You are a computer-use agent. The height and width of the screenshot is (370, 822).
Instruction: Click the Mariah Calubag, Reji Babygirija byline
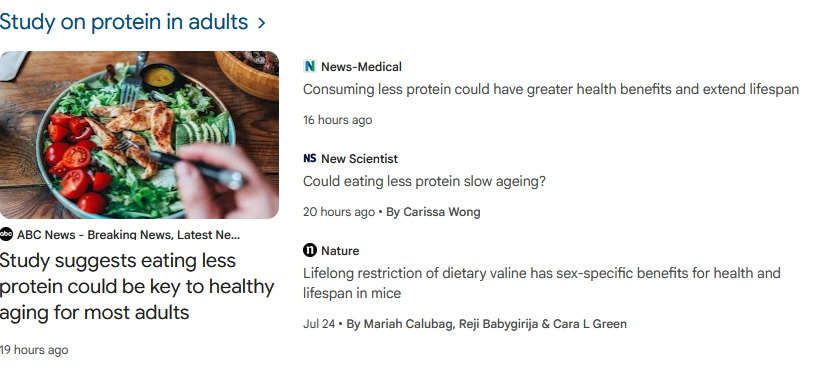click(486, 324)
